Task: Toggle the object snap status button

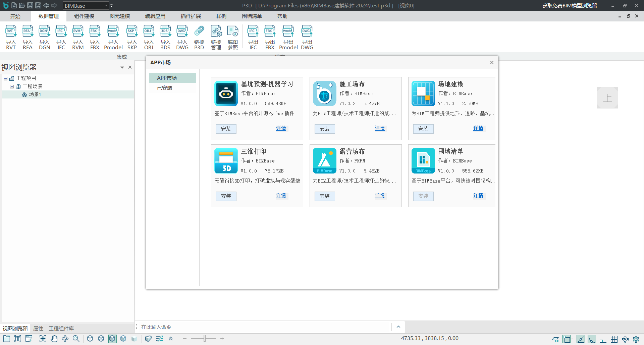Action: tap(567, 339)
